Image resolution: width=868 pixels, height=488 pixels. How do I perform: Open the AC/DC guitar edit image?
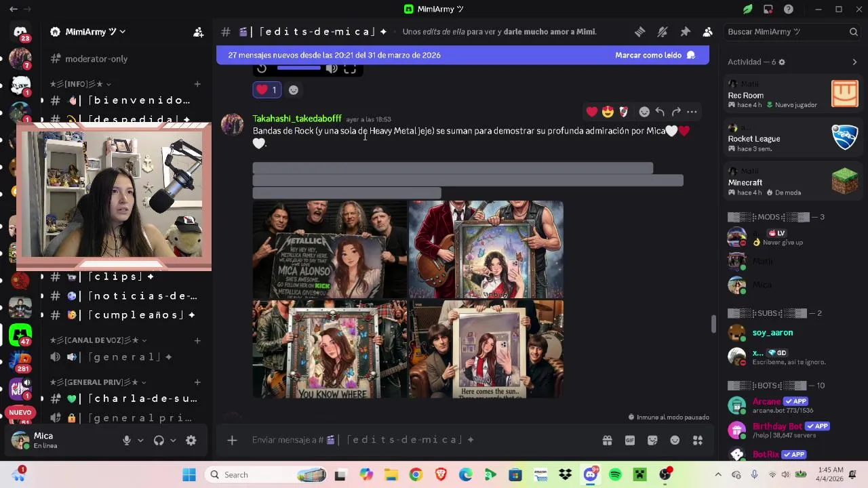pyautogui.click(x=486, y=249)
